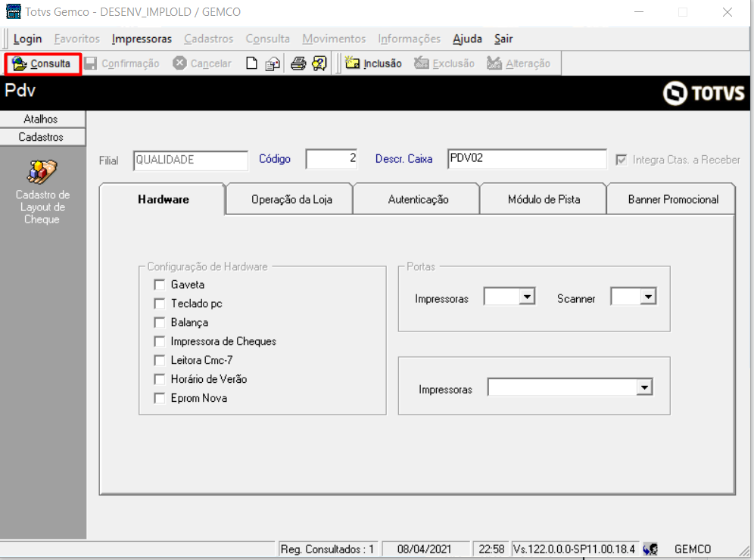Open the Ajuda menu
Screen dimensions: 754x560
[x=467, y=39]
